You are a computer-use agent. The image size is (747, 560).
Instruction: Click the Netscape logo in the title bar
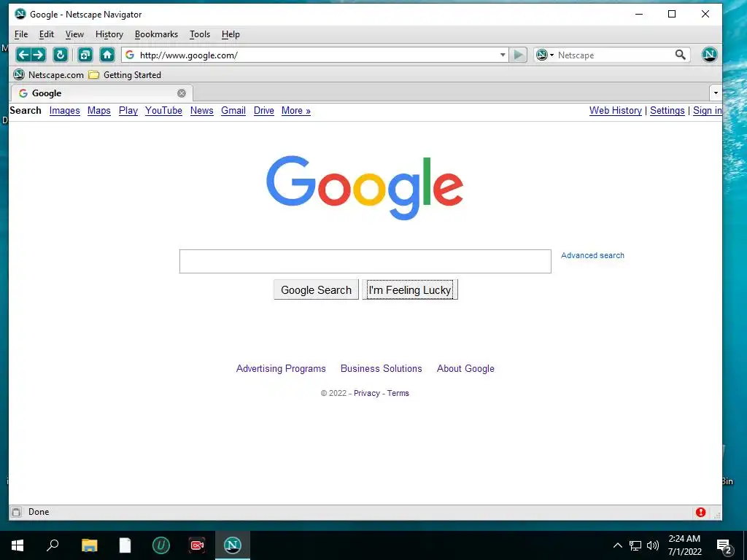20,14
